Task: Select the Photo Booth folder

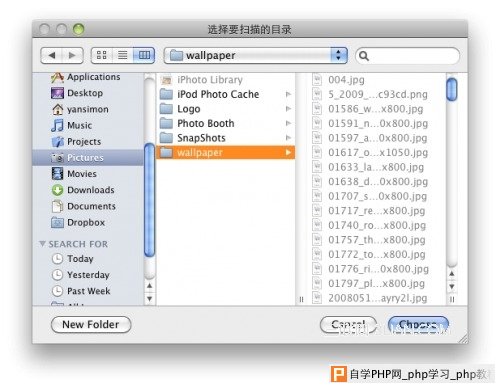Action: 225,123
